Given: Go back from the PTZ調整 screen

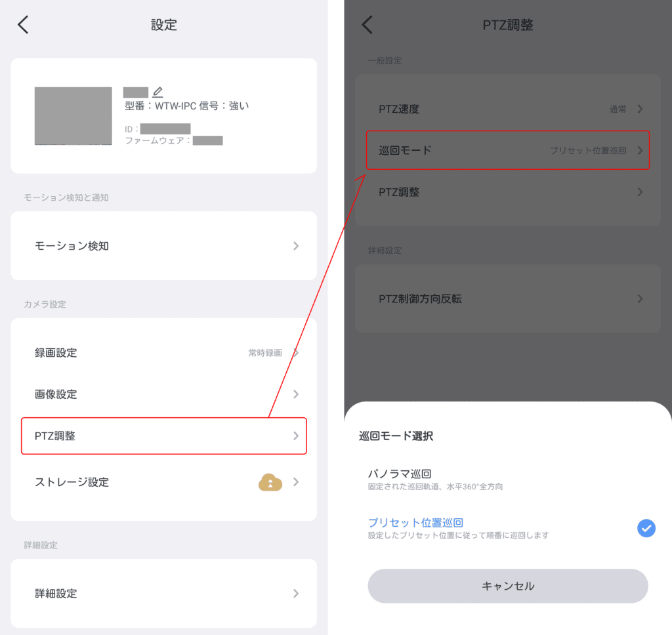Looking at the screenshot, I should pyautogui.click(x=367, y=24).
